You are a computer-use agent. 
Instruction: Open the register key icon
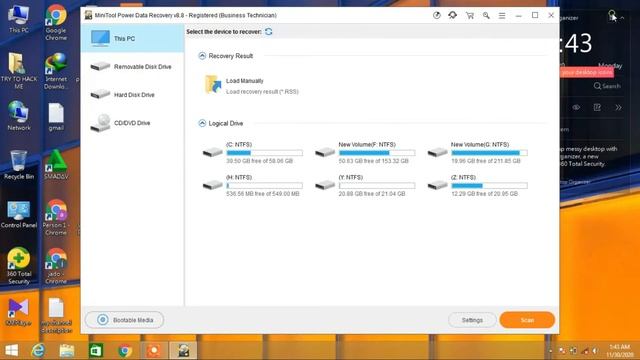click(x=486, y=16)
